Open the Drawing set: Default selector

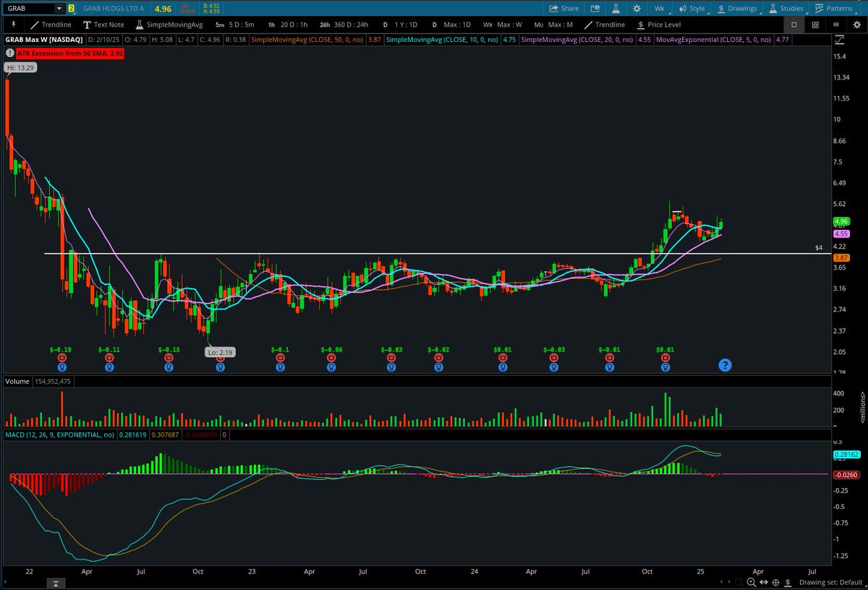pos(833,582)
